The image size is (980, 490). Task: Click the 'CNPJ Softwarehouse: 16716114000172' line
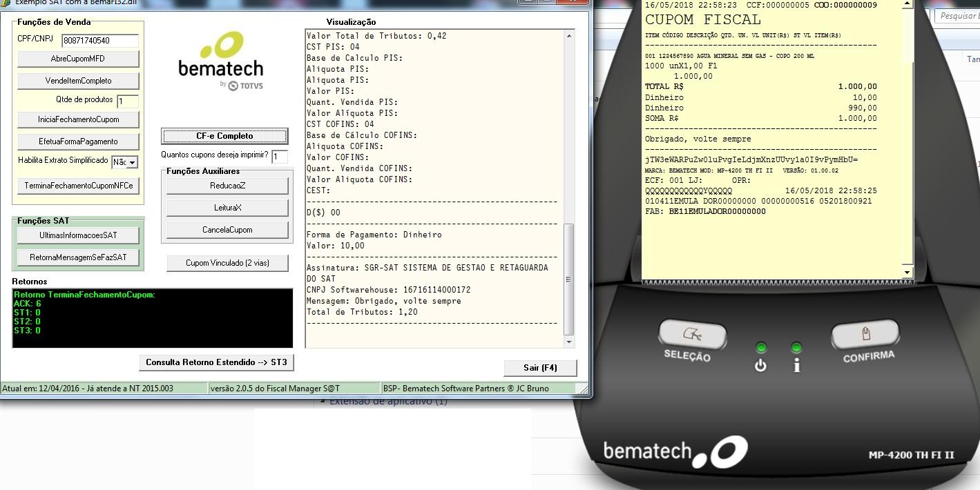point(388,290)
